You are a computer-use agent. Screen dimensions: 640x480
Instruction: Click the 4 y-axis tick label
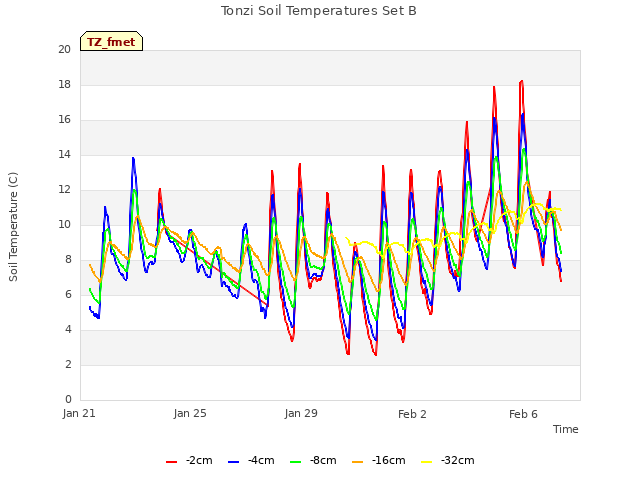(68, 330)
